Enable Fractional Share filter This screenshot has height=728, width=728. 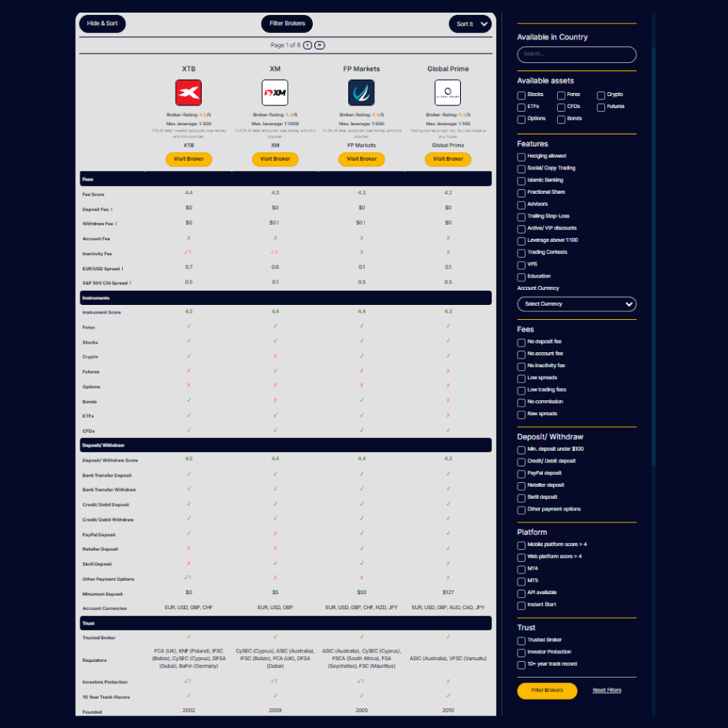[522, 193]
